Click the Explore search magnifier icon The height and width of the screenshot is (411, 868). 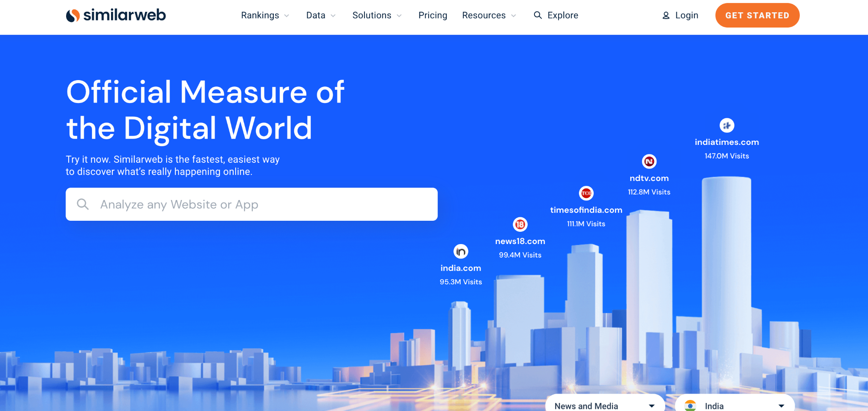(x=538, y=15)
